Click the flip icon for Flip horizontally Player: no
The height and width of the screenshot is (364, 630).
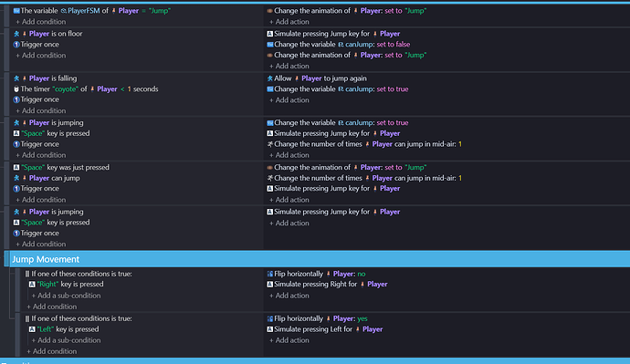point(270,274)
